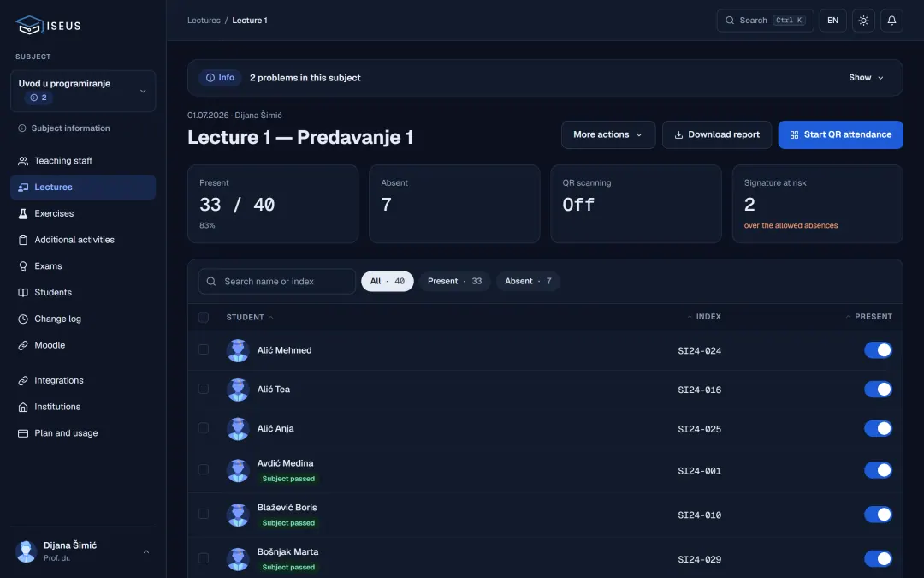
Task: Click Avdić Medina's avatar icon
Action: 238,471
